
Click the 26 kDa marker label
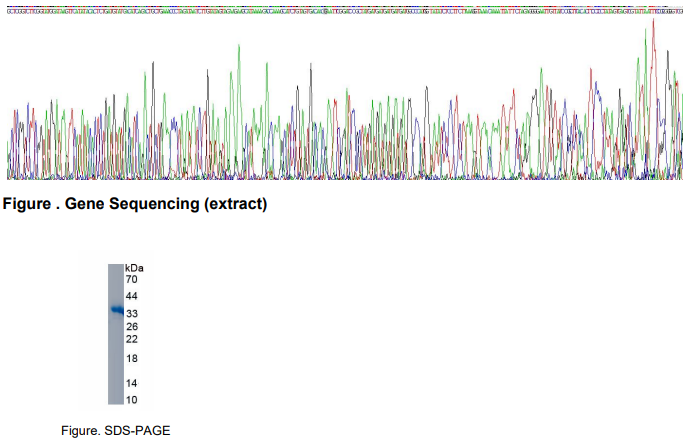click(131, 327)
